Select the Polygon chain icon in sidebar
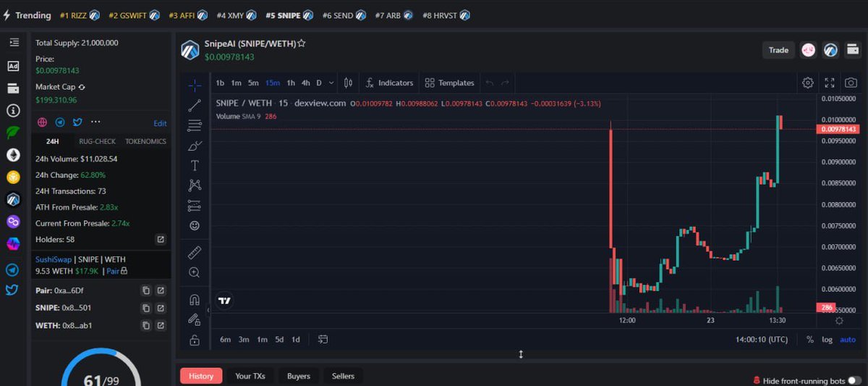 pyautogui.click(x=12, y=222)
